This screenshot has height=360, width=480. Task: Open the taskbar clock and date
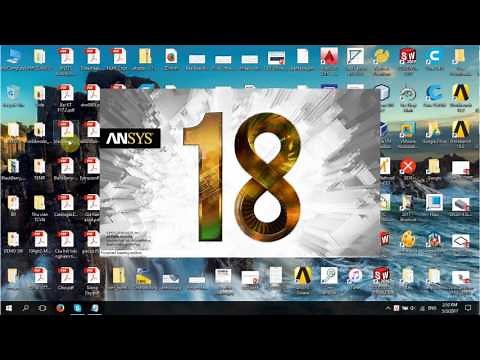coord(450,308)
